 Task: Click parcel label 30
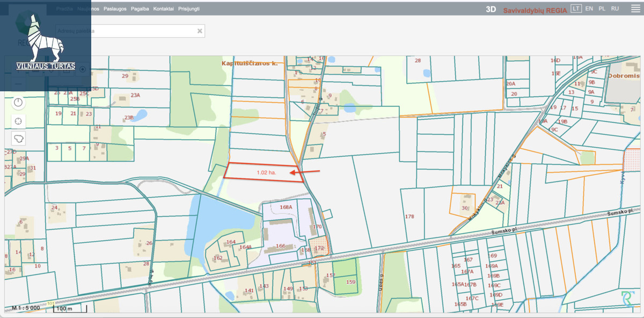point(464,208)
